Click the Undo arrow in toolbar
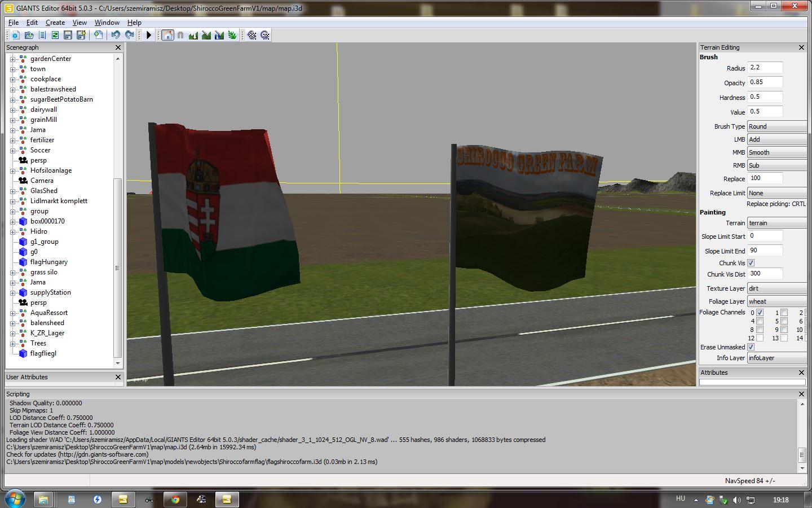The image size is (812, 508). [116, 35]
